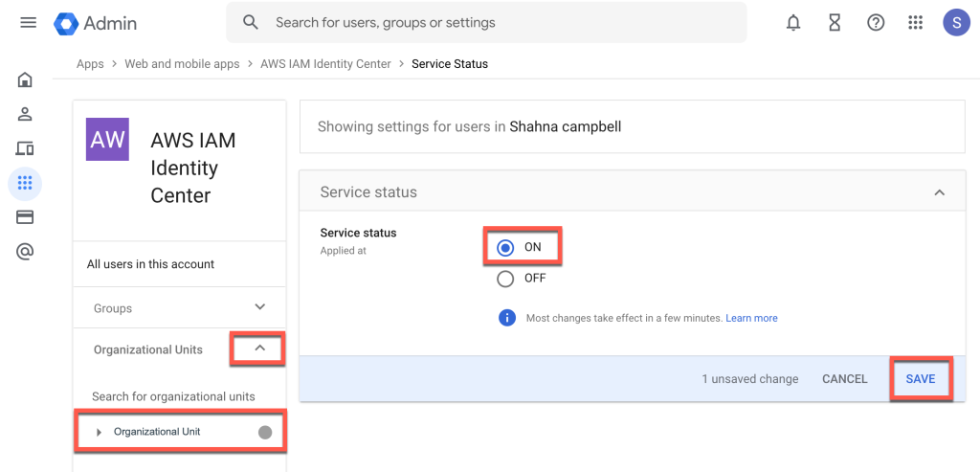Focus the search users, groups or settings field
980x472 pixels.
(x=486, y=23)
